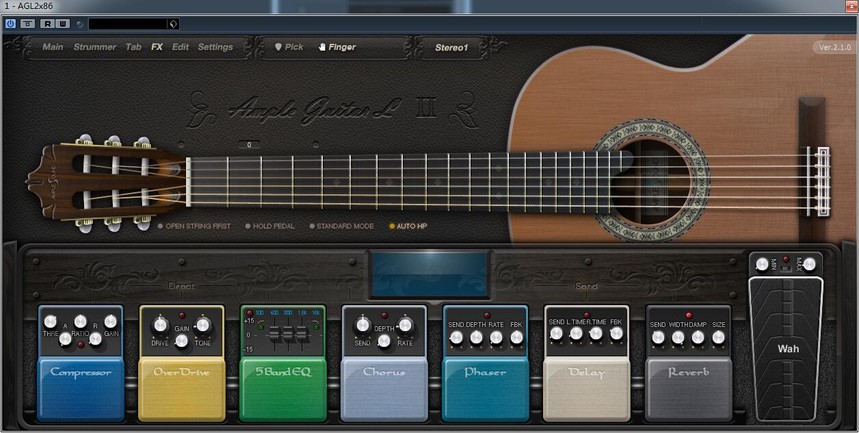This screenshot has height=433, width=859.
Task: Open the Stereo1 mode dropdown
Action: coord(451,48)
